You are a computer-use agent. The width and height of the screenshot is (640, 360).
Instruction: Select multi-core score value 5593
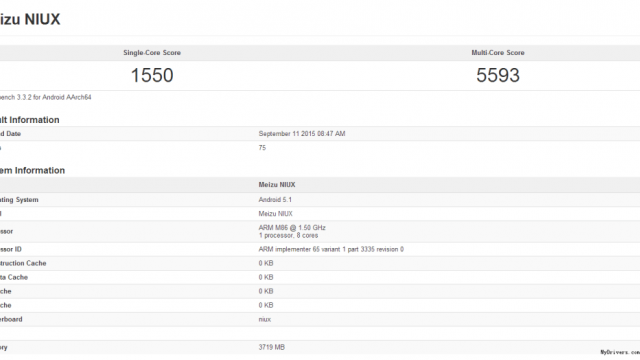coord(498,75)
